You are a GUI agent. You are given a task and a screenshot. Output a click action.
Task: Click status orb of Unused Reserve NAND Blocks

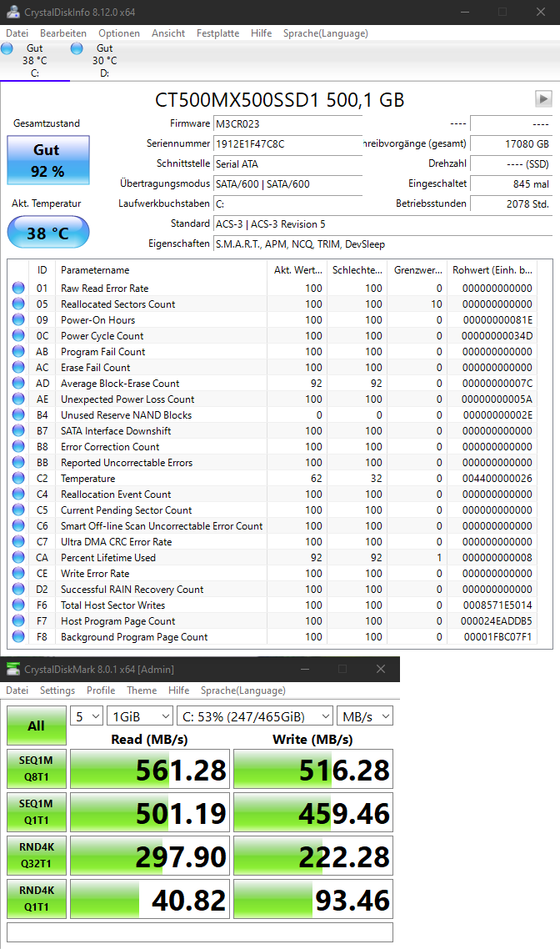tap(18, 414)
